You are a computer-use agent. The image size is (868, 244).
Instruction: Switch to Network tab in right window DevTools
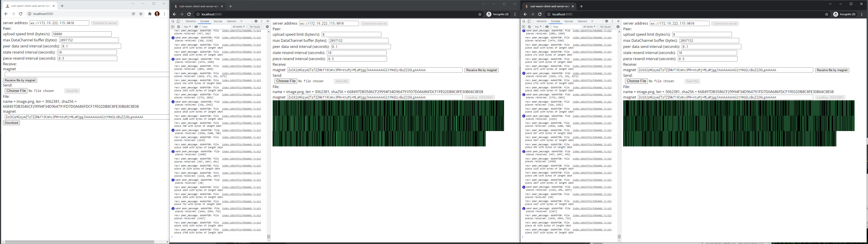click(x=582, y=21)
